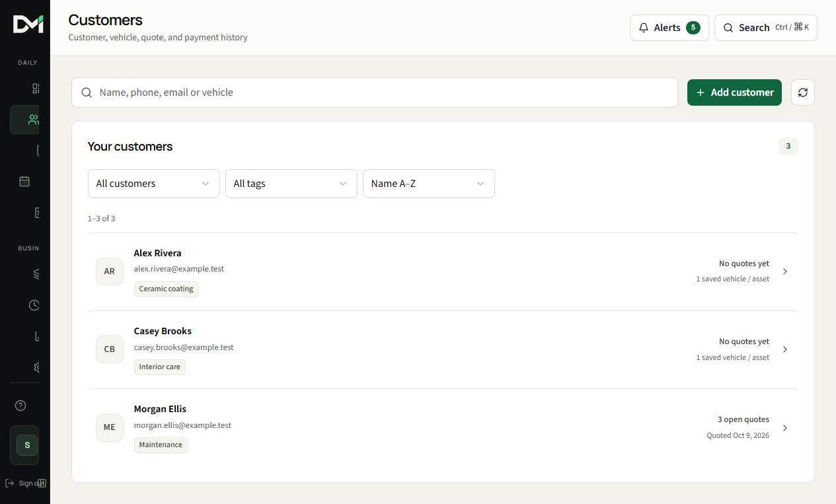
Task: Click Casey Brooks's 1 saved vehicle / asset
Action: 733,357
